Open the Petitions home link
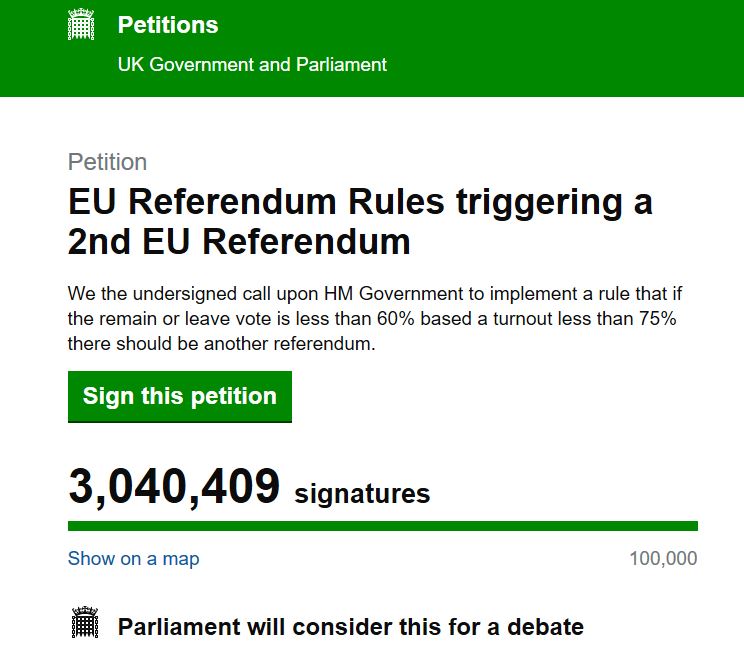Screen dimensions: 744x651 point(168,25)
